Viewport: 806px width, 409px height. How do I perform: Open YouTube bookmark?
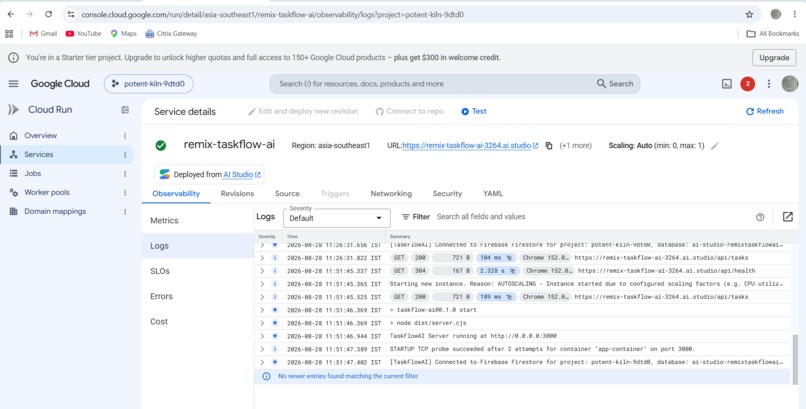point(83,33)
